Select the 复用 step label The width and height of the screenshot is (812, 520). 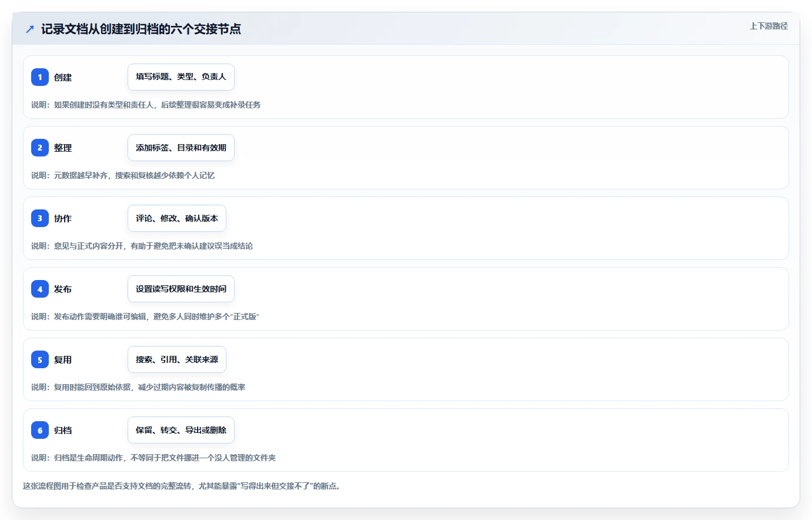(x=63, y=359)
